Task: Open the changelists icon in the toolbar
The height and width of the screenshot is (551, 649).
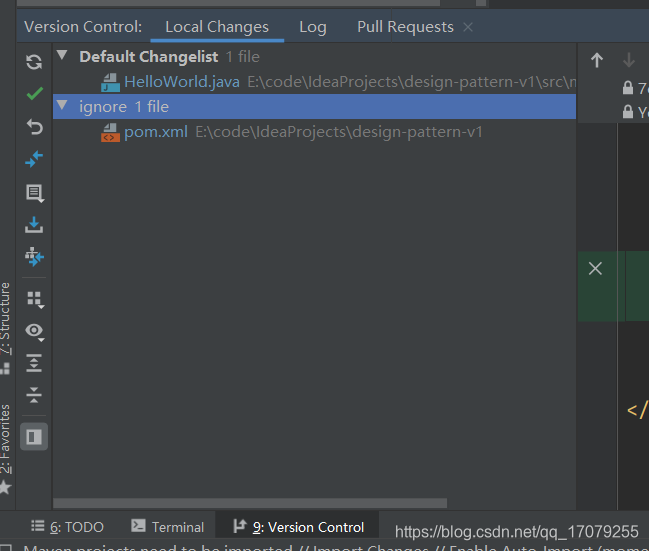Action: (35, 193)
